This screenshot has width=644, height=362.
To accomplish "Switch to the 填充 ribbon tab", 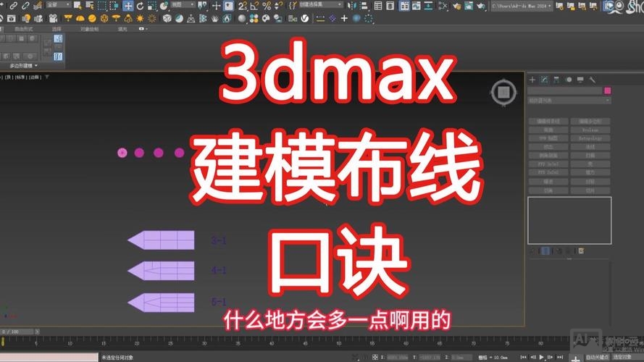I will click(122, 29).
